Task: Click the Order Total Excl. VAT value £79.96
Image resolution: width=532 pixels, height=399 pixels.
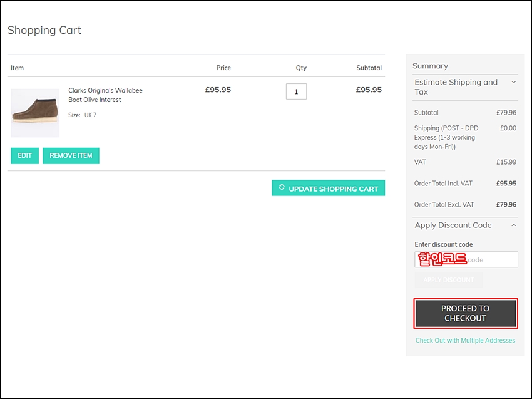Action: tap(506, 204)
